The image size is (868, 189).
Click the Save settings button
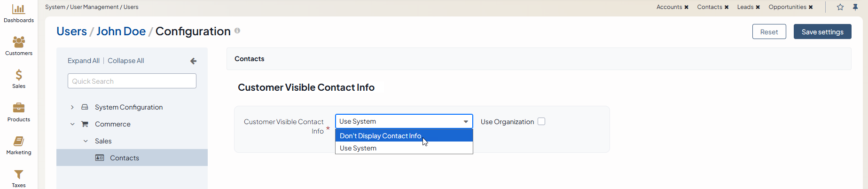[822, 31]
